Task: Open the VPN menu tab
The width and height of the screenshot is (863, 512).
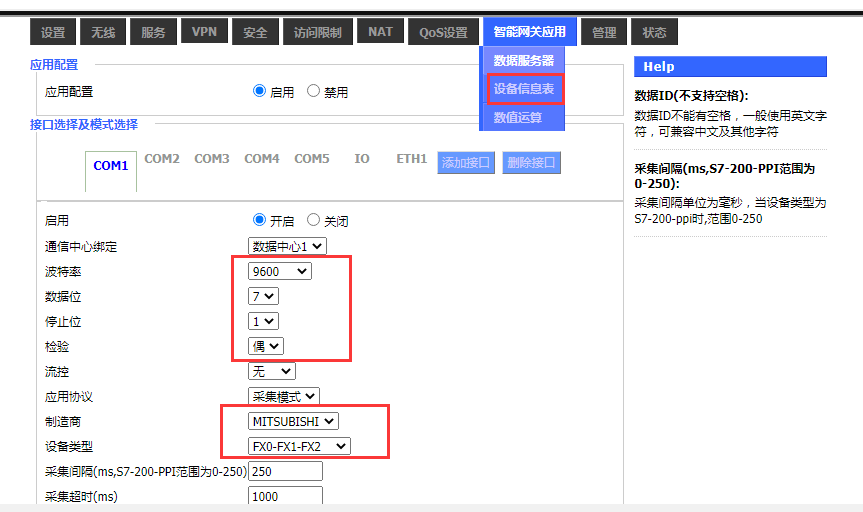Action: [204, 32]
